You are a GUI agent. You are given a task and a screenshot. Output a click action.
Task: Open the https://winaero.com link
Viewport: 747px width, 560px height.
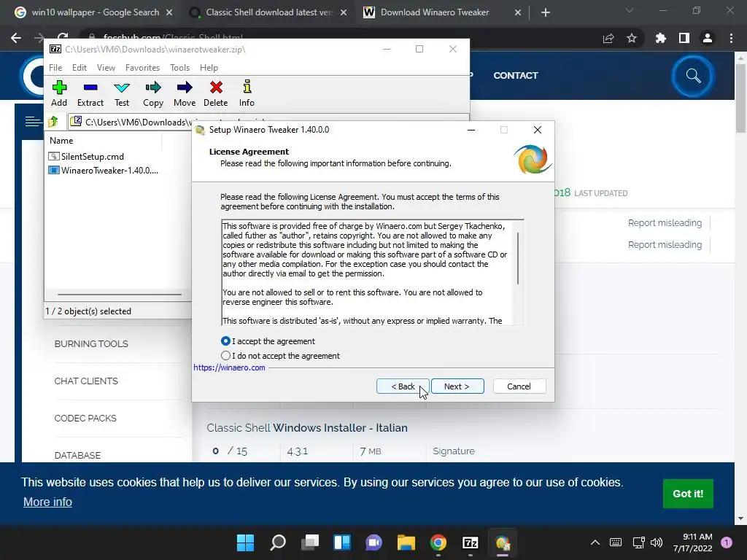point(229,367)
